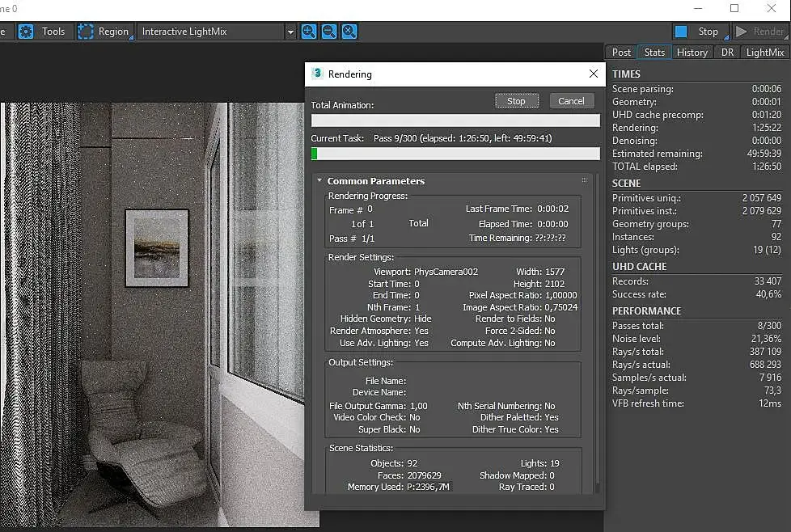Viewport: 791px width, 532px height.
Task: Click the Stop label in frame buffer toolbar
Action: (x=708, y=32)
